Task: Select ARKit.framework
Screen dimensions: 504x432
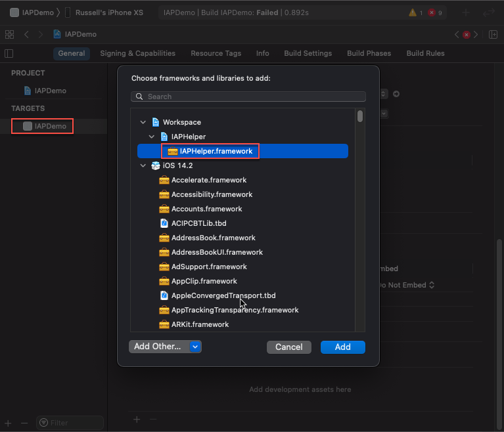Action: (x=242, y=324)
